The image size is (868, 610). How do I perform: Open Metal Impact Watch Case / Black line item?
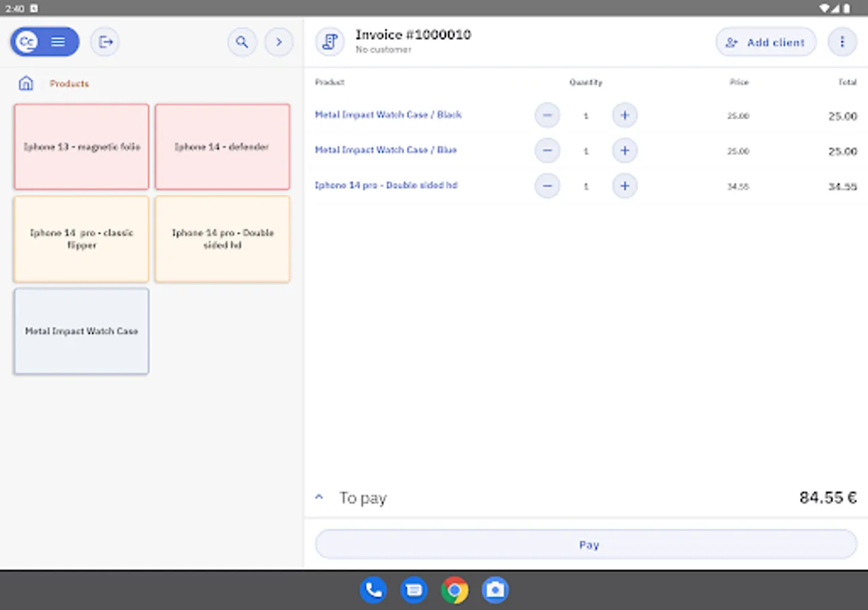pyautogui.click(x=388, y=115)
